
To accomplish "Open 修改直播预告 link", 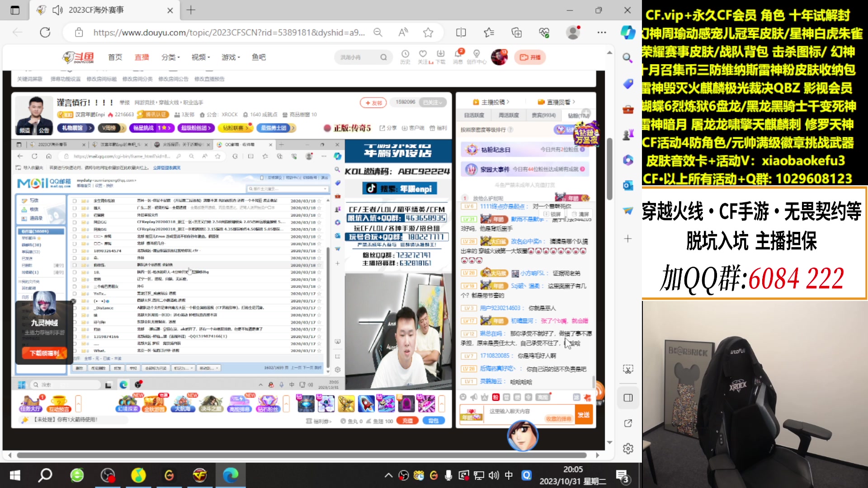I will coord(209,79).
